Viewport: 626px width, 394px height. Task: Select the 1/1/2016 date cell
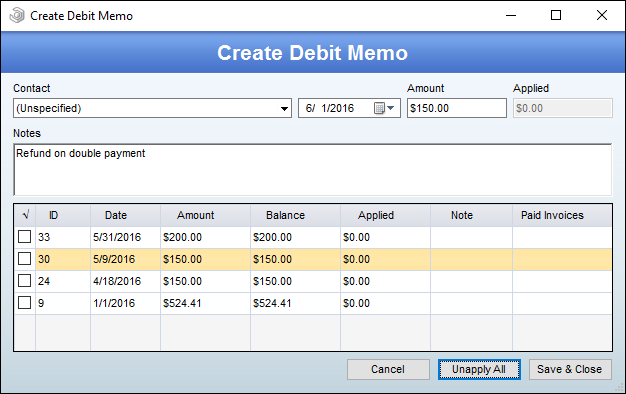[125, 303]
